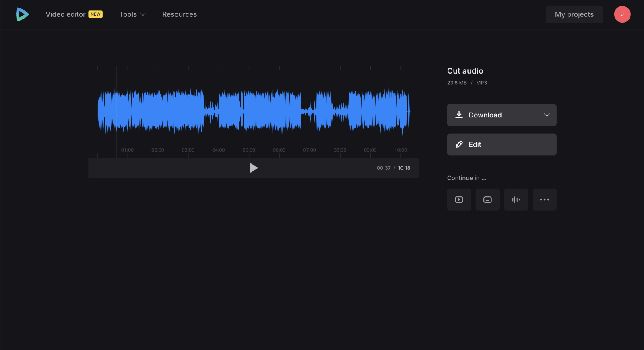Image resolution: width=644 pixels, height=350 pixels.
Task: Click the waveform at the 05:00 mark
Action: coord(249,111)
